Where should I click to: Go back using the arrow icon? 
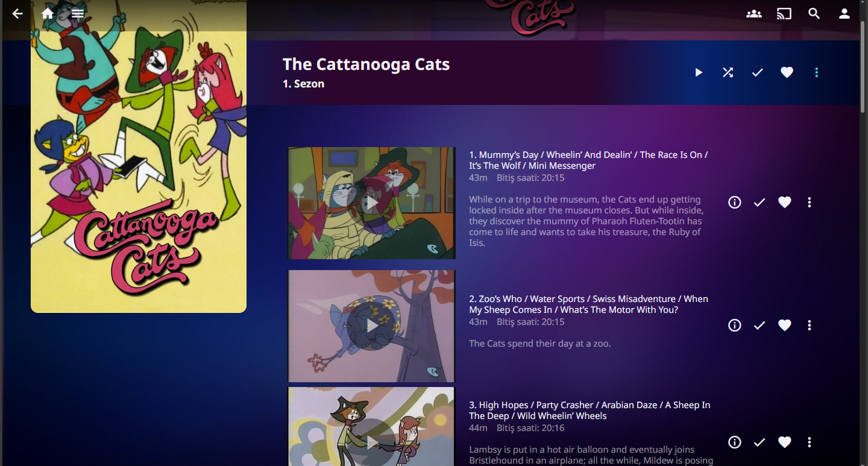click(17, 13)
